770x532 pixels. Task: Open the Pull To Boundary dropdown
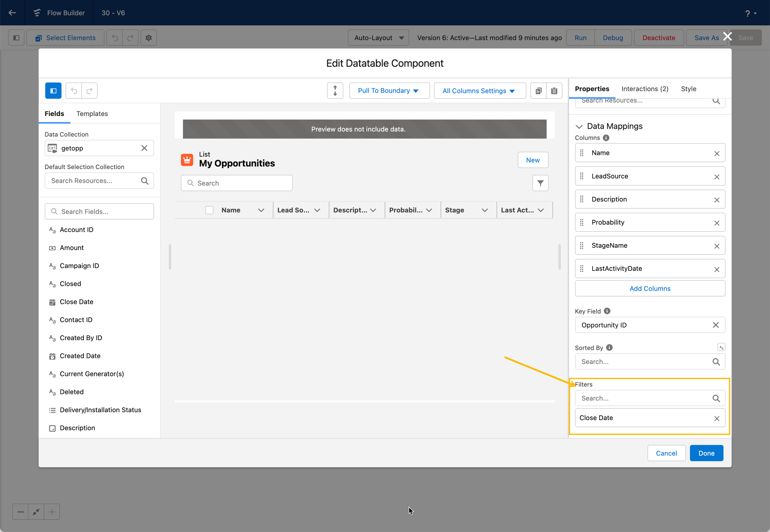[x=389, y=91]
